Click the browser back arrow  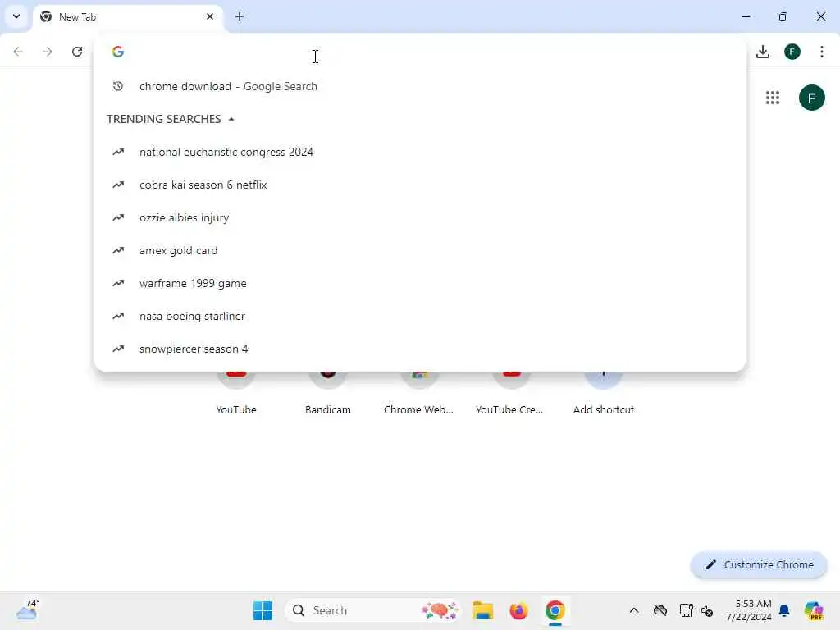18,52
